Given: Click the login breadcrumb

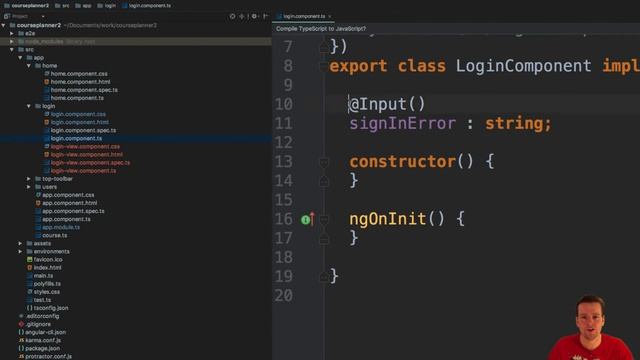Looking at the screenshot, I should 107,6.
